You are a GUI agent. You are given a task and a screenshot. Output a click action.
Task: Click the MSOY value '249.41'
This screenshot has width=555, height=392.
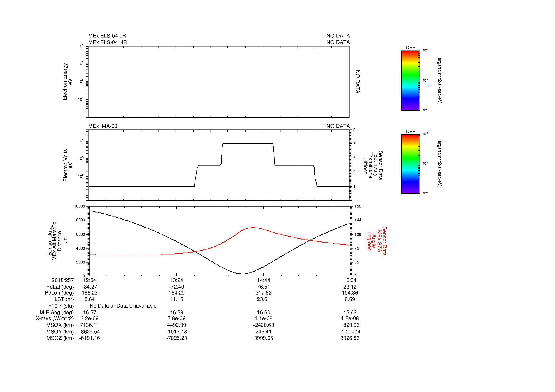(x=263, y=332)
